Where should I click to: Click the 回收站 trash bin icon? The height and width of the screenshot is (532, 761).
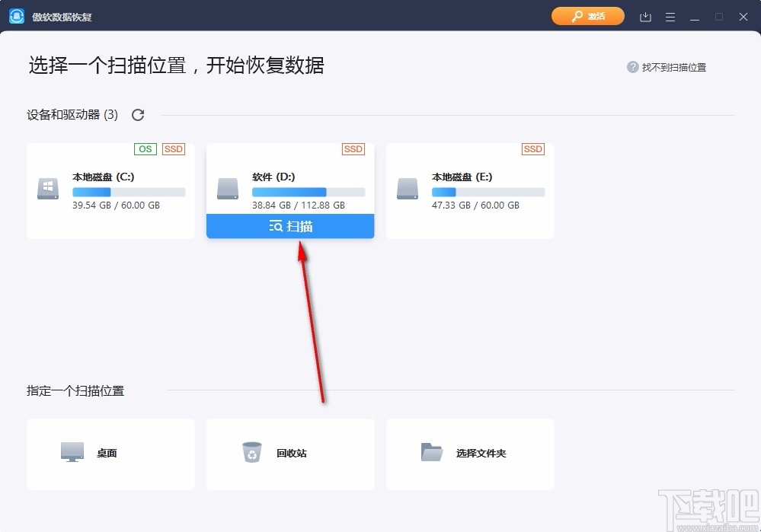[x=251, y=451]
